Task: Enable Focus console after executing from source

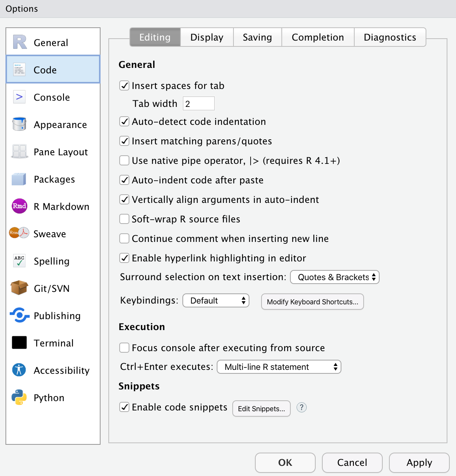Action: 124,348
